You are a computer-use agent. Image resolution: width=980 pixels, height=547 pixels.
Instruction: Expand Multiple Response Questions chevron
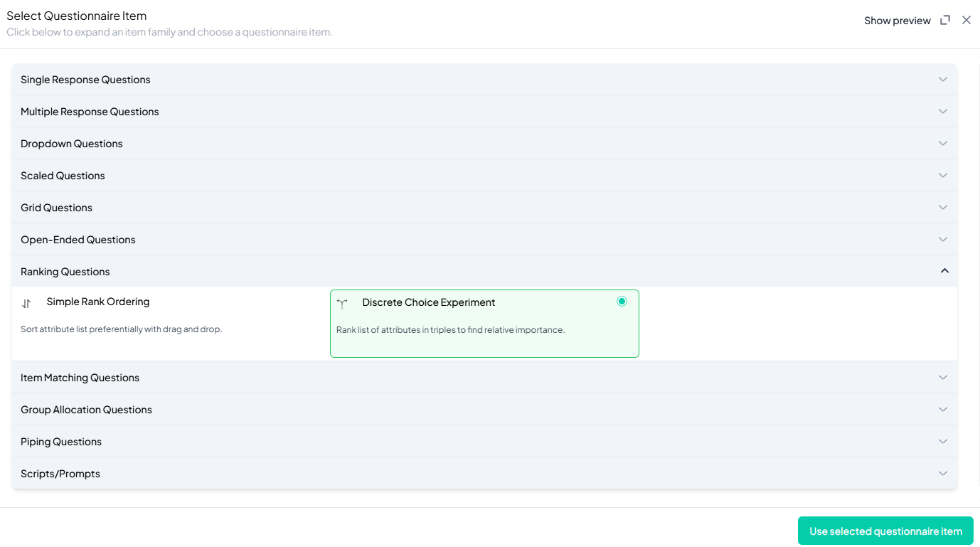pos(942,112)
